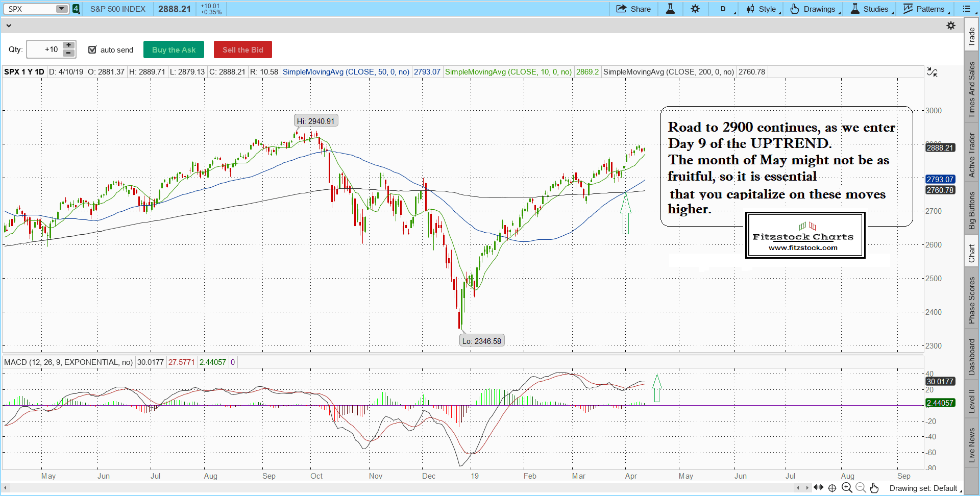
Task: Decrease quantity with the minus stepper
Action: [68, 53]
